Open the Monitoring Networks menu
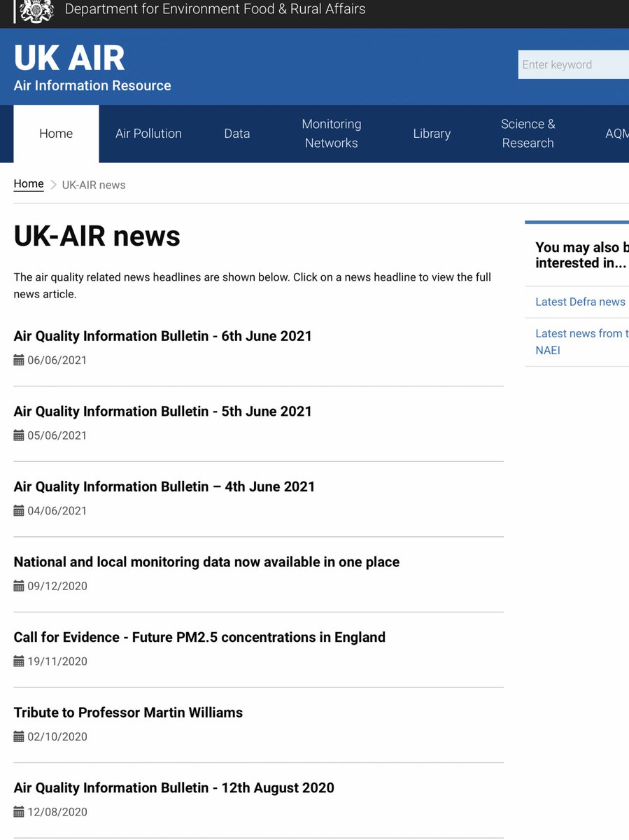 click(332, 134)
